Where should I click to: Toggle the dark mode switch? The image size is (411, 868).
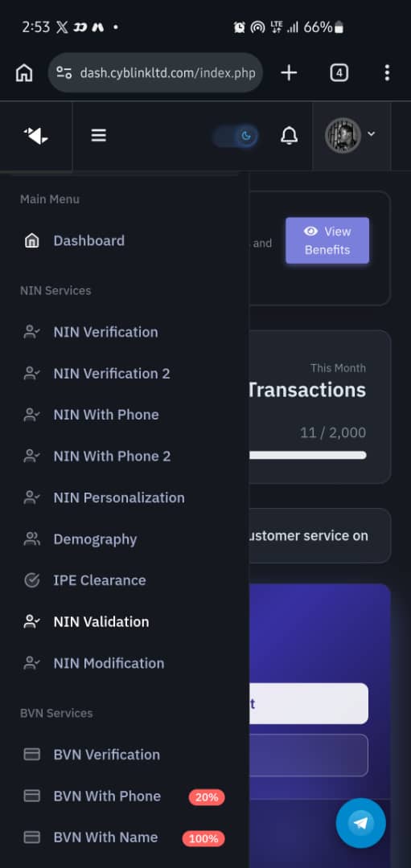236,136
